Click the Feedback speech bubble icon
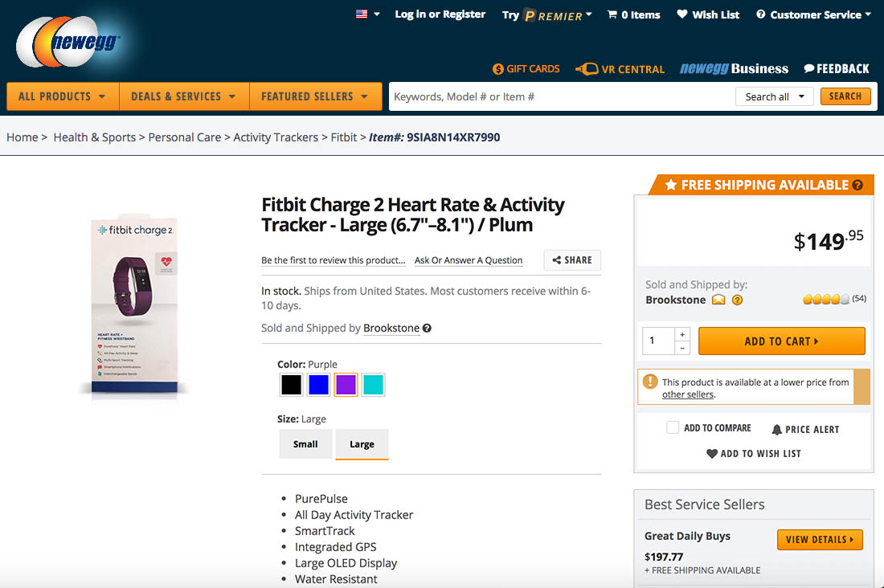The height and width of the screenshot is (588, 884). point(809,69)
